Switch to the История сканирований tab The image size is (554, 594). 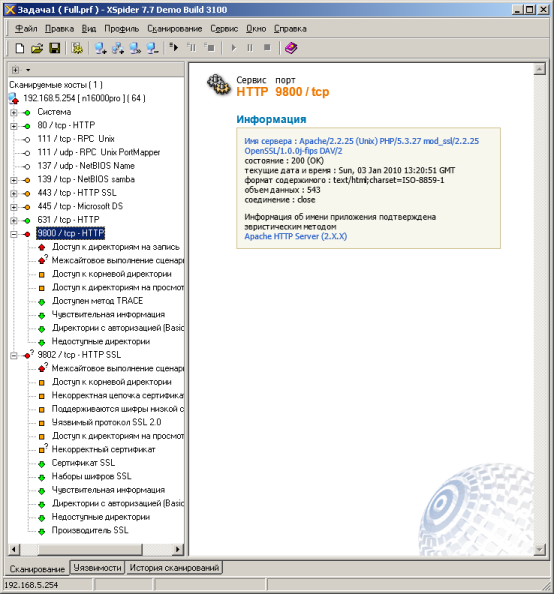coord(174,567)
